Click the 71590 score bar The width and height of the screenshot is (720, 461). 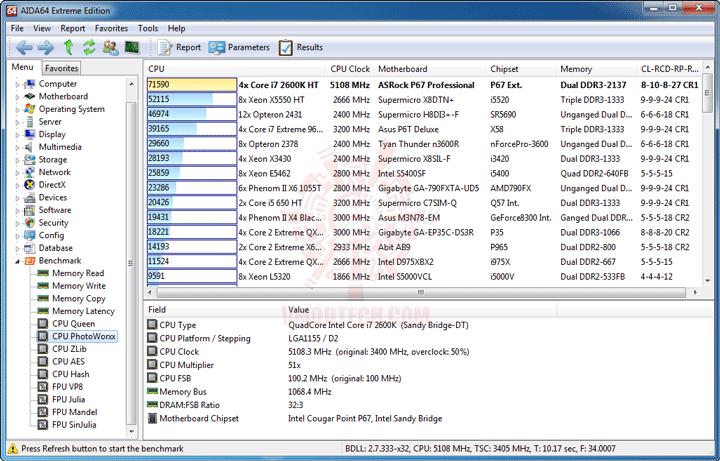point(191,84)
